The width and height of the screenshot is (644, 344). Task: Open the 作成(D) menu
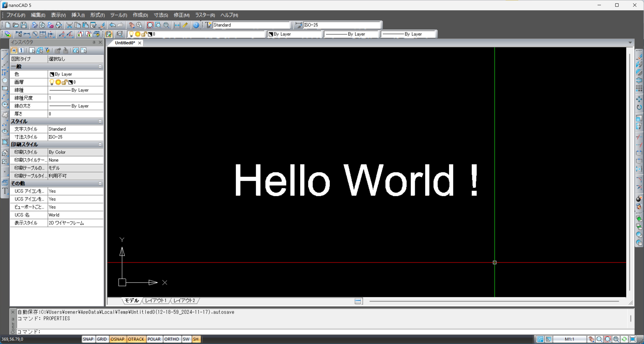pyautogui.click(x=140, y=15)
